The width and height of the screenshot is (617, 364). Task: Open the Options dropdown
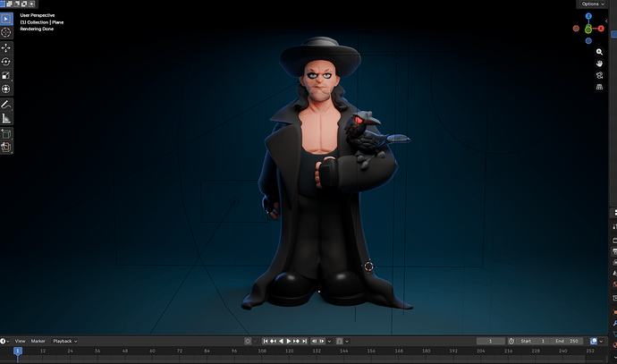coord(593,4)
